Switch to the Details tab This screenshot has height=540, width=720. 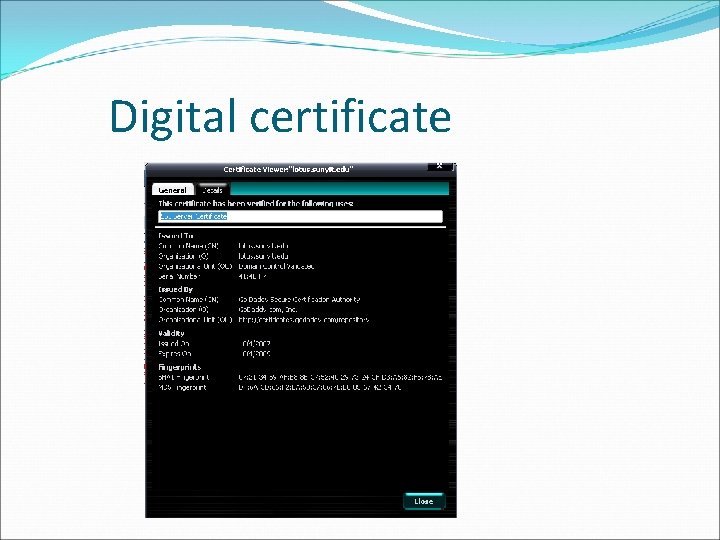[213, 190]
